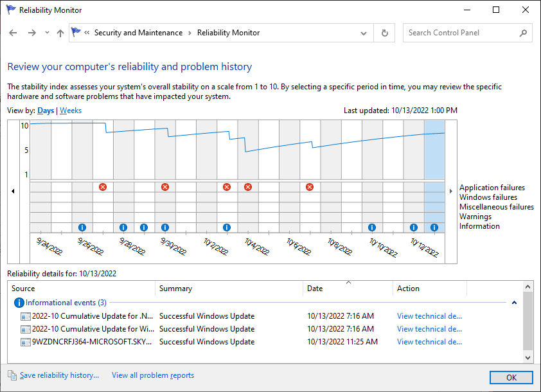Confirm with the OK button

point(511,377)
